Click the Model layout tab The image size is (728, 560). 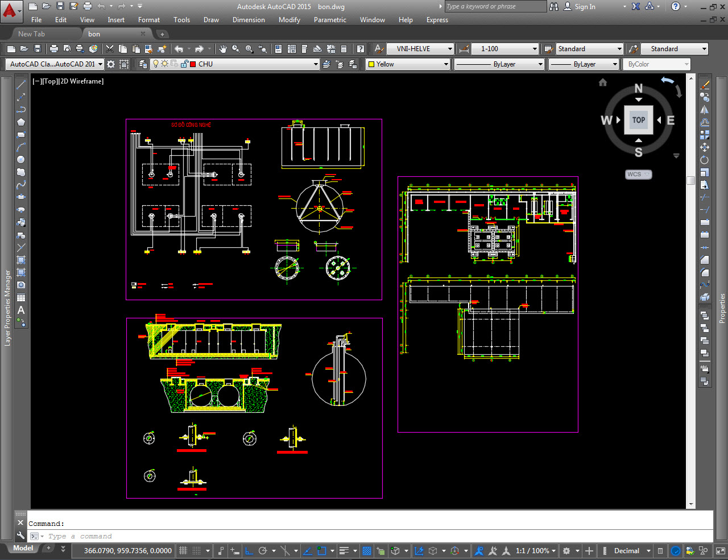pyautogui.click(x=23, y=548)
